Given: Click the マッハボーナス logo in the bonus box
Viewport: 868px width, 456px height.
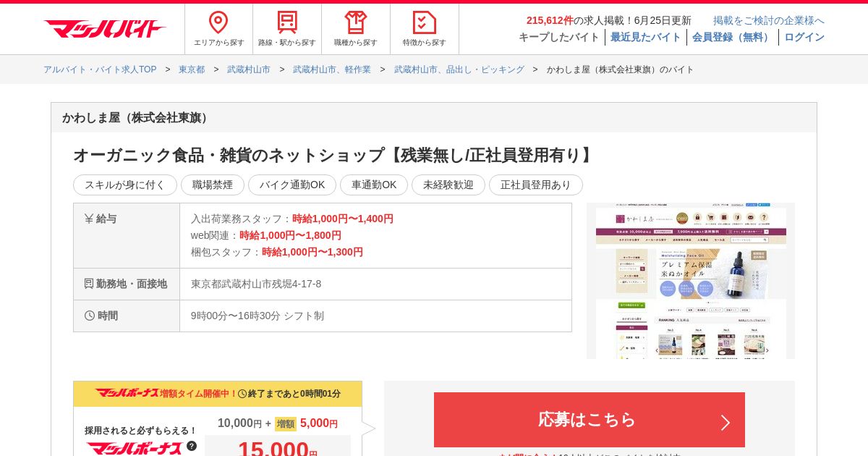Looking at the screenshot, I should pos(135,448).
